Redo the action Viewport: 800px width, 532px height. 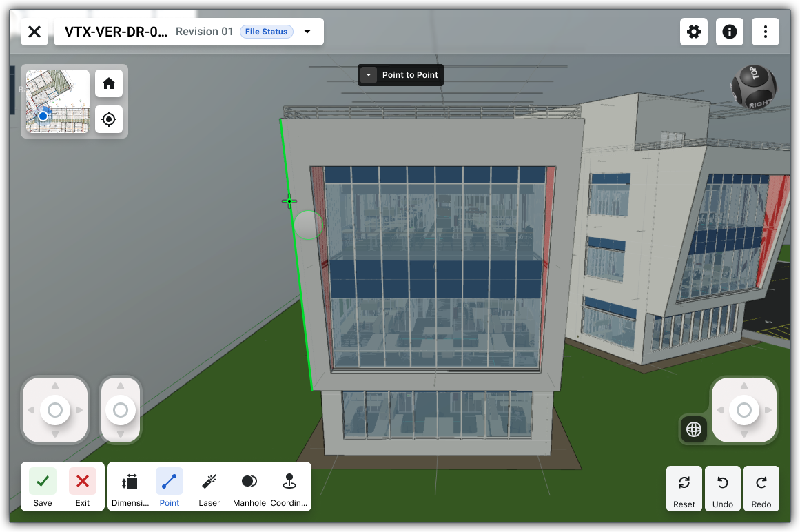point(761,488)
